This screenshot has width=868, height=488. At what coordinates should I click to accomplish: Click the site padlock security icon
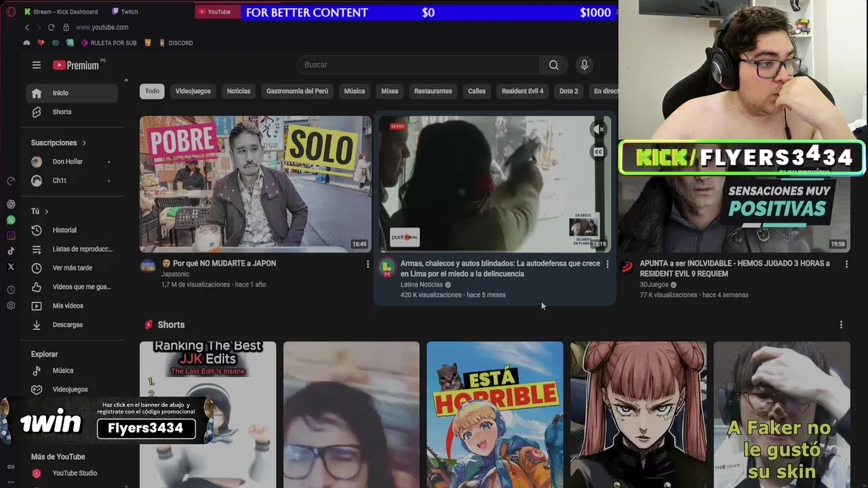(66, 27)
